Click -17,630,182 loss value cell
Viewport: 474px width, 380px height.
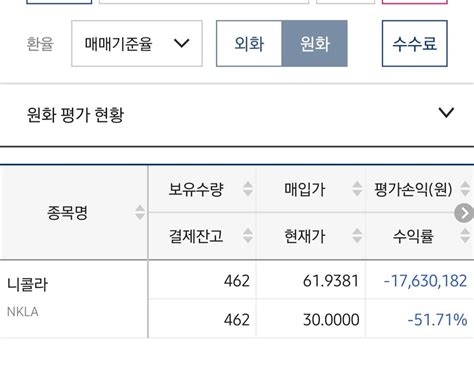425,281
